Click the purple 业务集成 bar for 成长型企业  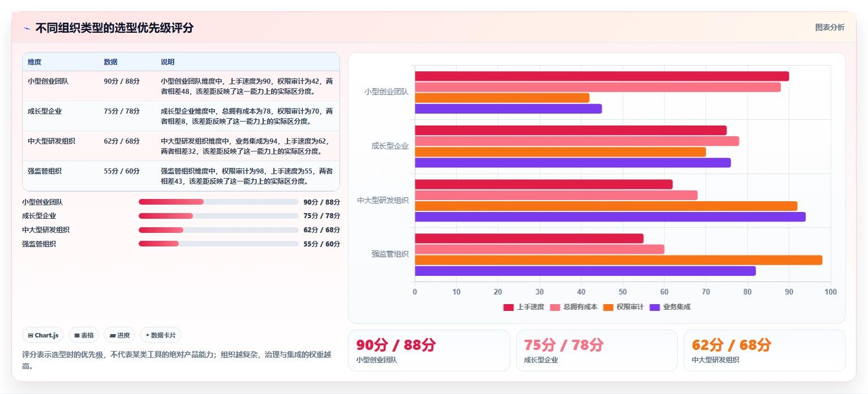[573, 163]
